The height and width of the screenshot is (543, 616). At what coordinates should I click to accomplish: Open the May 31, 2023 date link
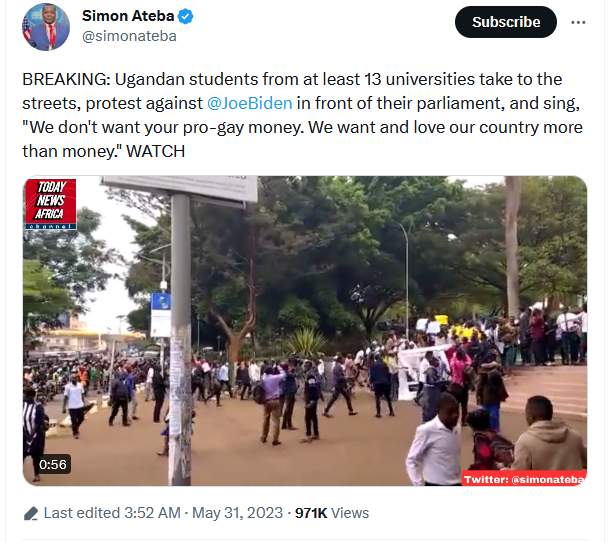237,513
